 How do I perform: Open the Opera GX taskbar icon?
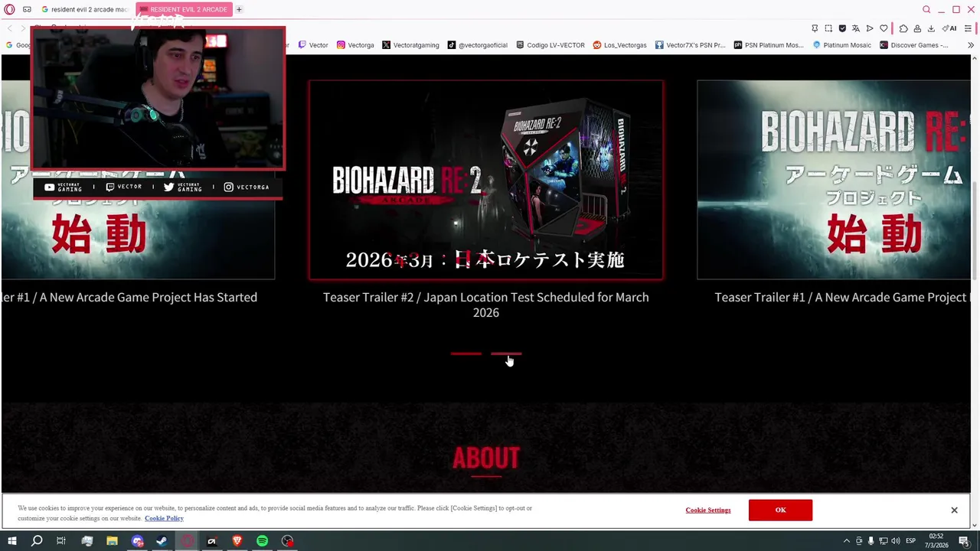187,541
